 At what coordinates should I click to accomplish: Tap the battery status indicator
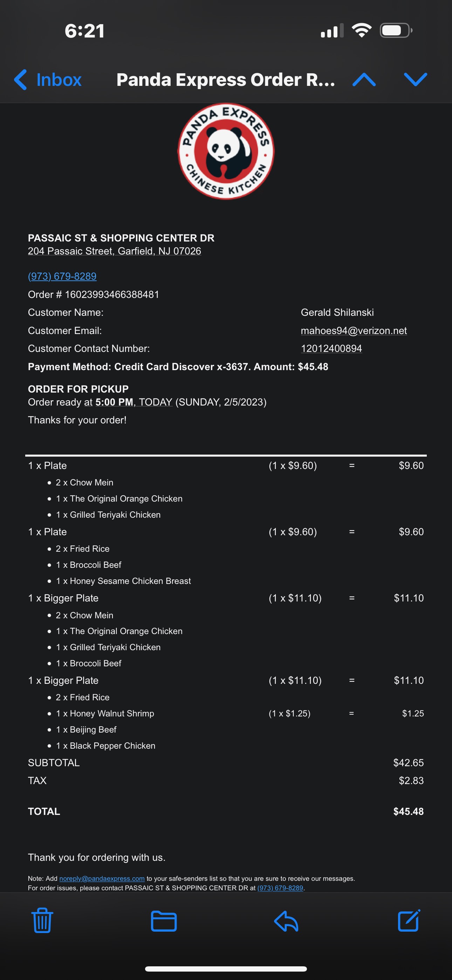[396, 30]
